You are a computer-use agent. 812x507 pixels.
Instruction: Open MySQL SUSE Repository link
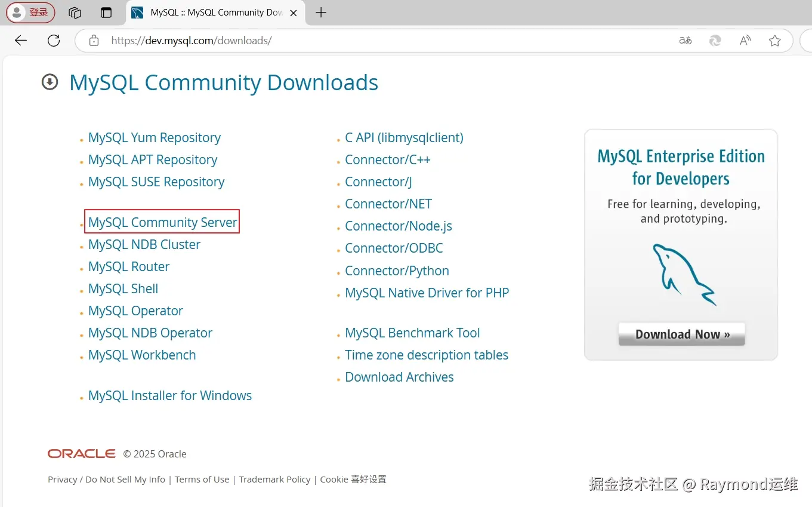click(x=156, y=182)
